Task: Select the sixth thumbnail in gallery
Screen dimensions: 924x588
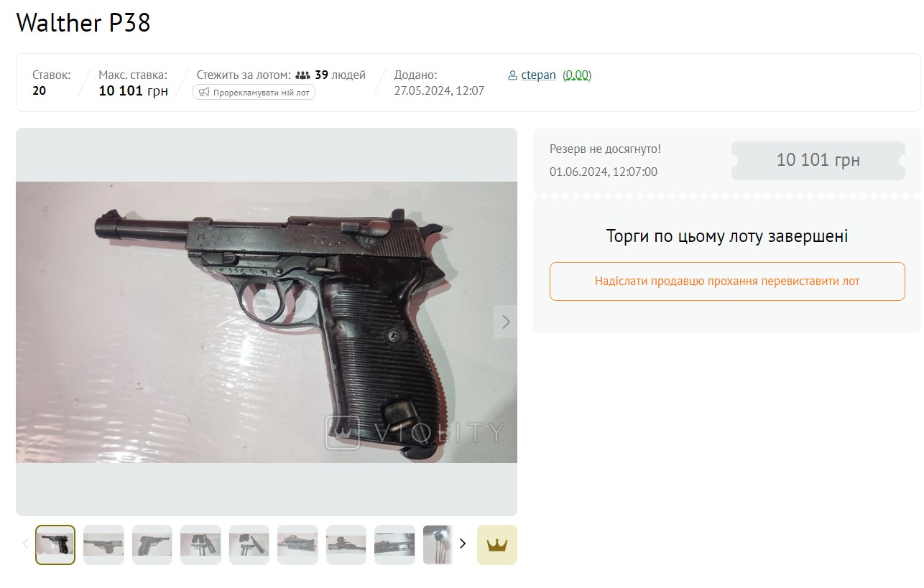Action: point(297,545)
